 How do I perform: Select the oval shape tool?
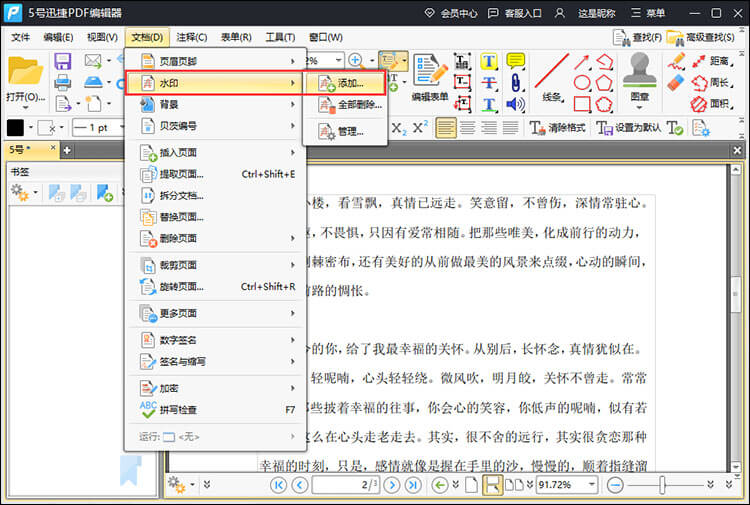(582, 83)
